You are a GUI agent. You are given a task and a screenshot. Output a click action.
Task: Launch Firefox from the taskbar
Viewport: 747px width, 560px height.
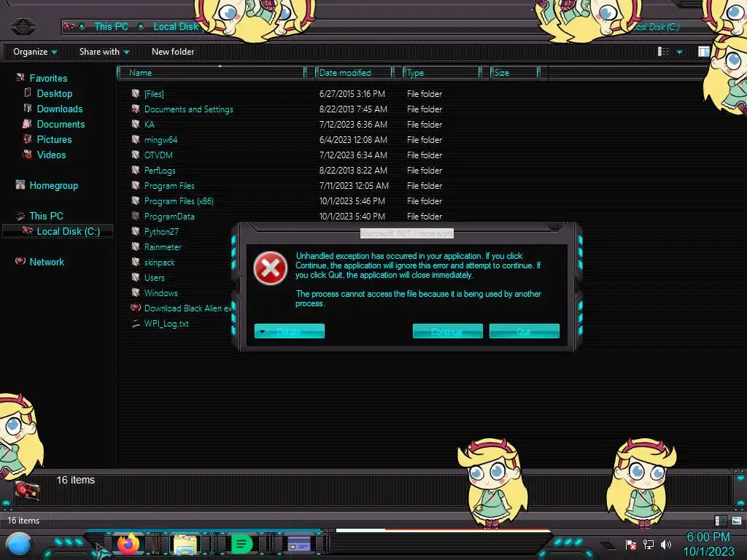(128, 543)
